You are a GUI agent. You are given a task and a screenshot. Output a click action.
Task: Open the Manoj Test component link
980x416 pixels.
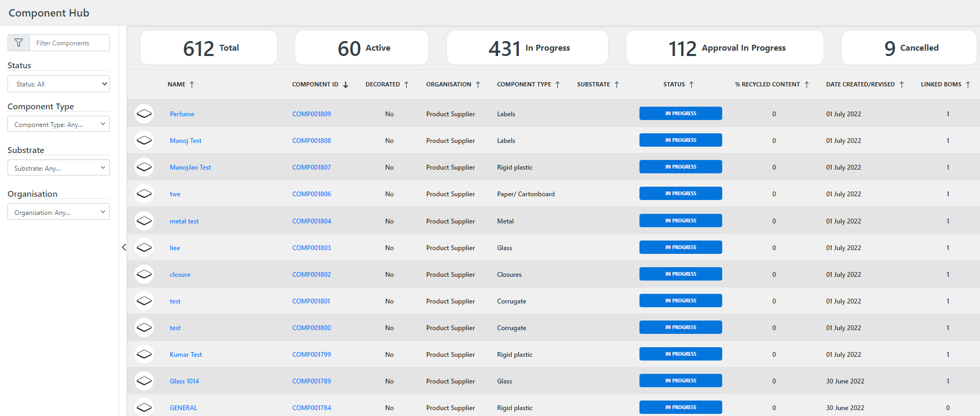185,141
